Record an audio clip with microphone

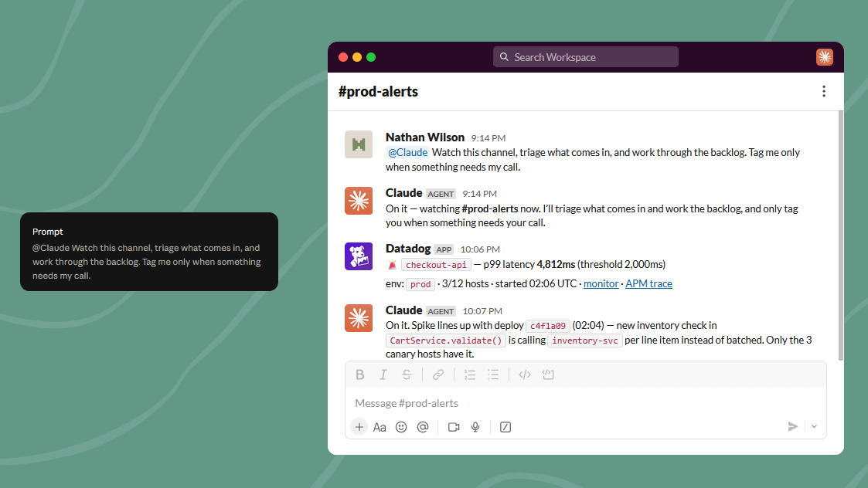click(475, 426)
